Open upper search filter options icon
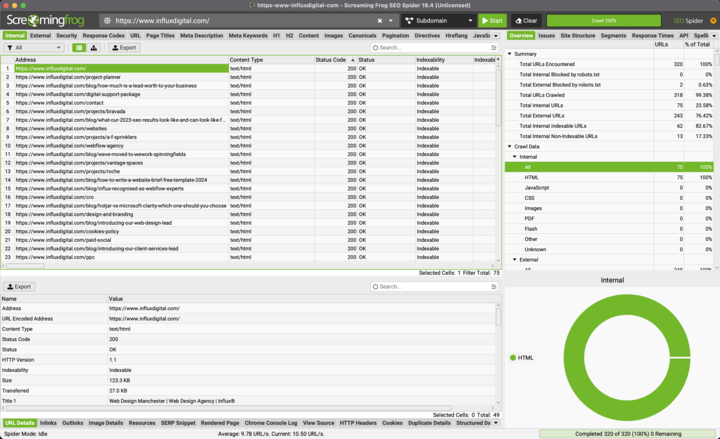720x439 pixels. point(494,48)
